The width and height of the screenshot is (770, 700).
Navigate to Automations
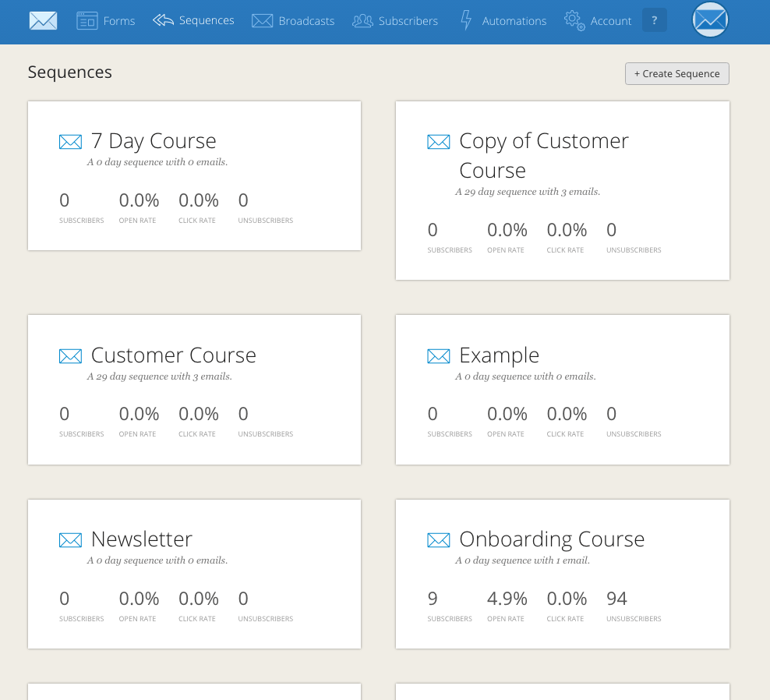(503, 21)
